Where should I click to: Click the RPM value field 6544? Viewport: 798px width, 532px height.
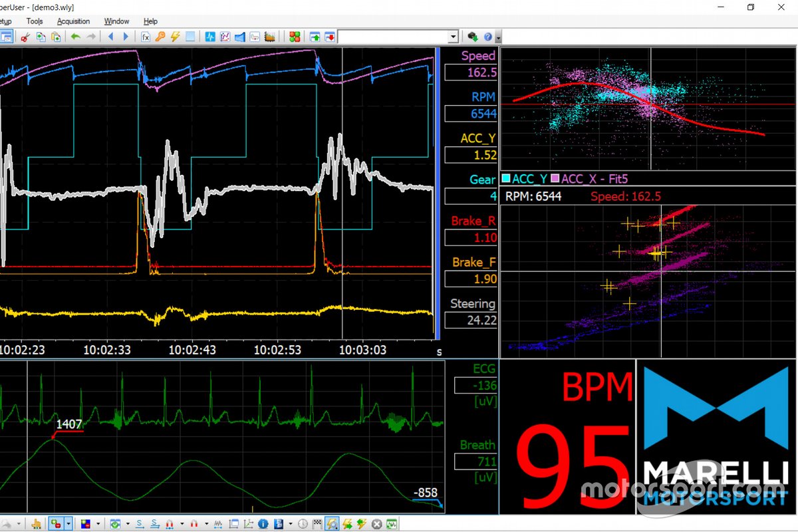pos(471,113)
